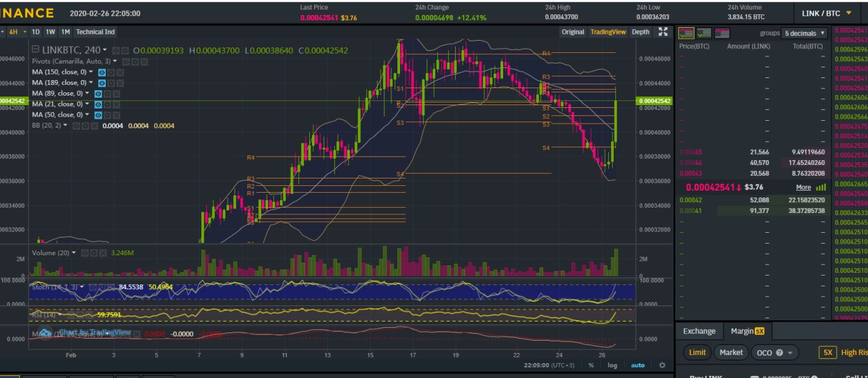868x378 pixels.
Task: Expand Volume (20) dropdown arrow
Action: pos(74,252)
